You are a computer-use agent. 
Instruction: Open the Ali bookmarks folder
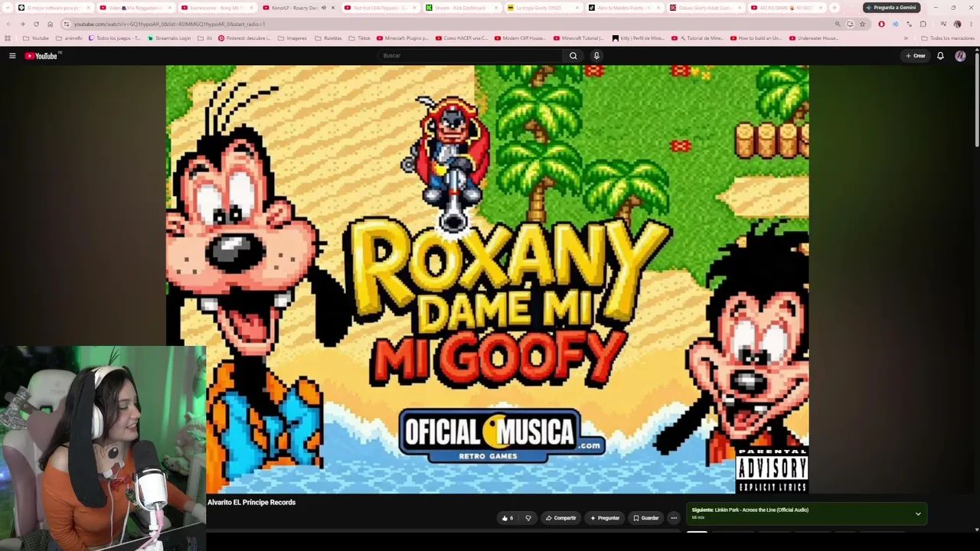(204, 38)
